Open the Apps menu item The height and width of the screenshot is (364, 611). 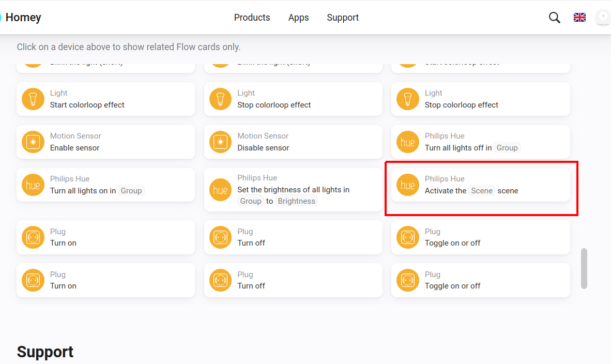298,18
